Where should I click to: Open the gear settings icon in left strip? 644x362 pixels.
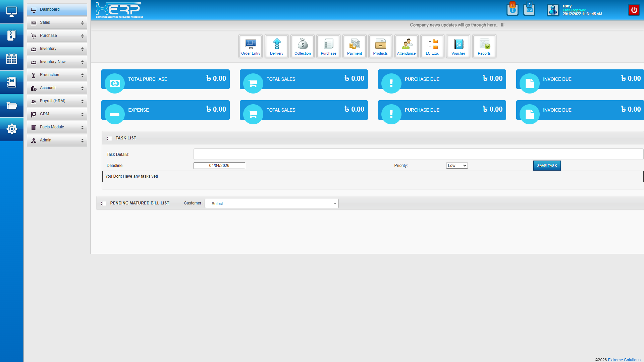[12, 129]
